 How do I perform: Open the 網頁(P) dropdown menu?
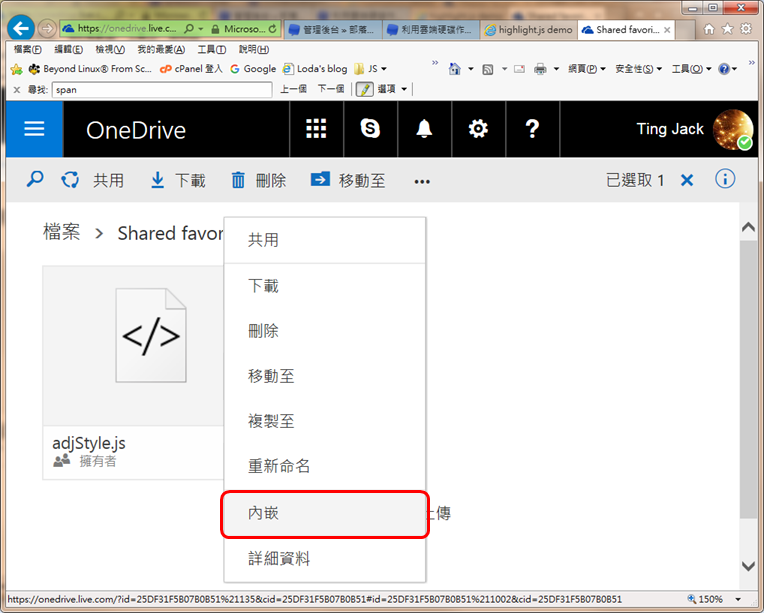587,69
